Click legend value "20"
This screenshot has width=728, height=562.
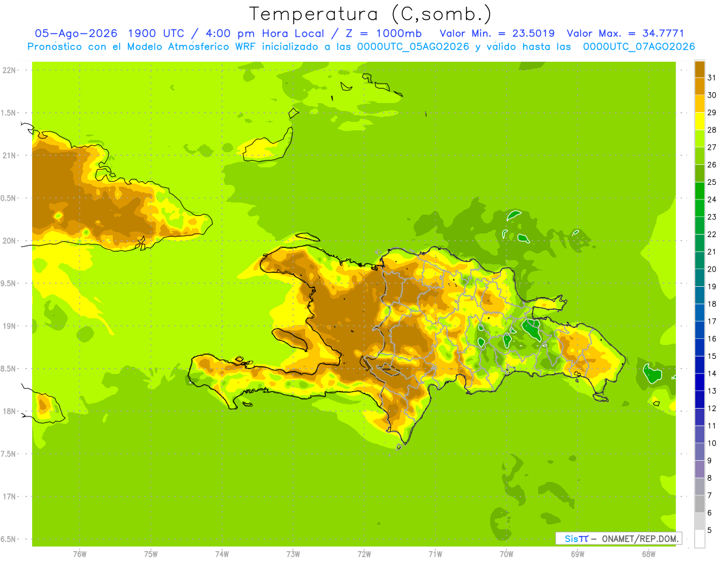click(x=712, y=269)
